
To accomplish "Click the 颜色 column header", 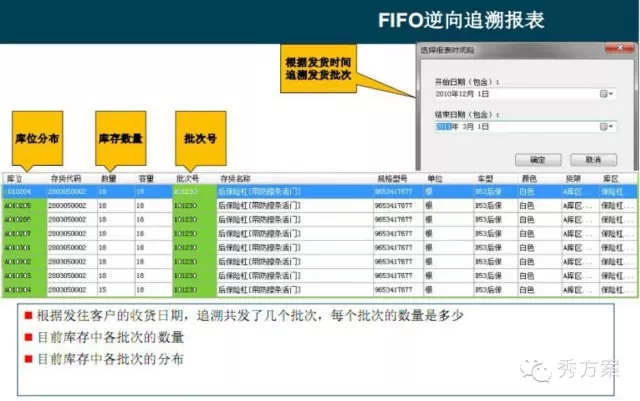I will click(x=528, y=177).
